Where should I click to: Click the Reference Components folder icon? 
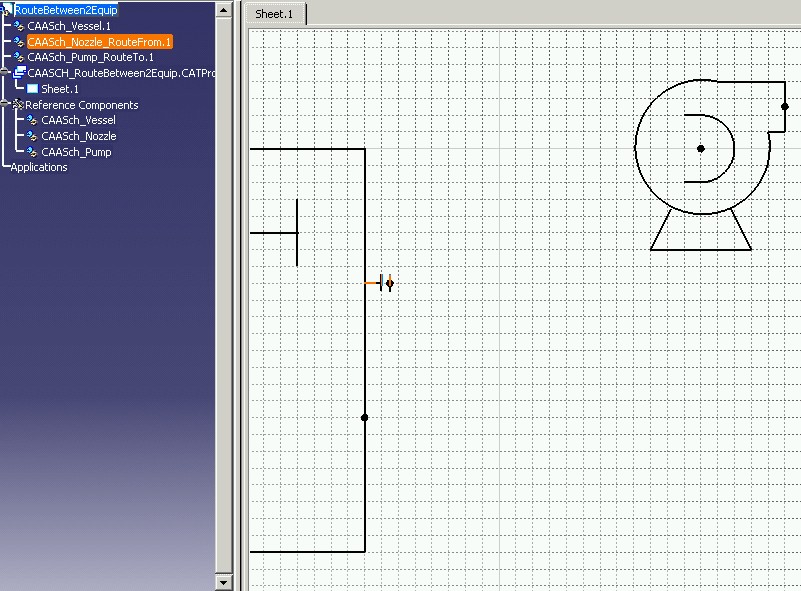point(18,105)
